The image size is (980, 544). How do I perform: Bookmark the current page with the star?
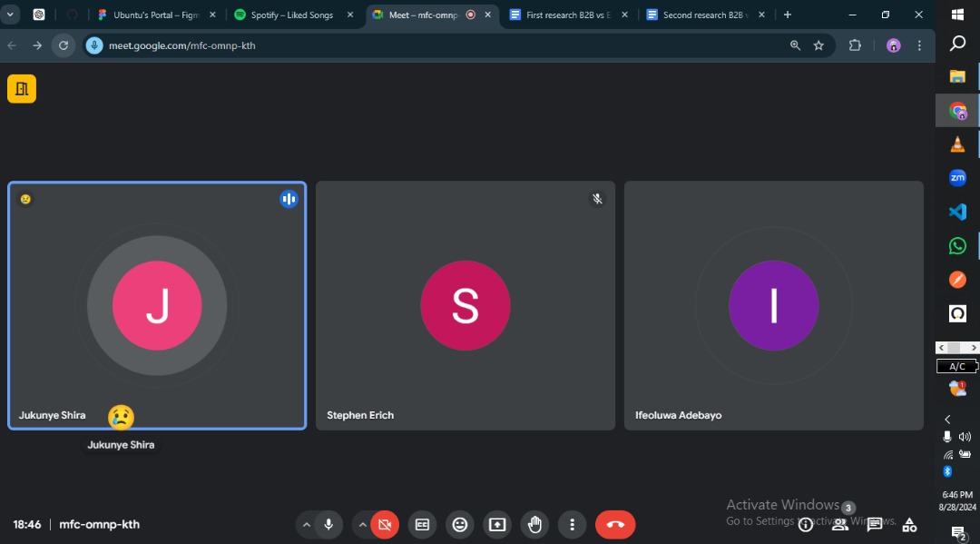(x=818, y=44)
